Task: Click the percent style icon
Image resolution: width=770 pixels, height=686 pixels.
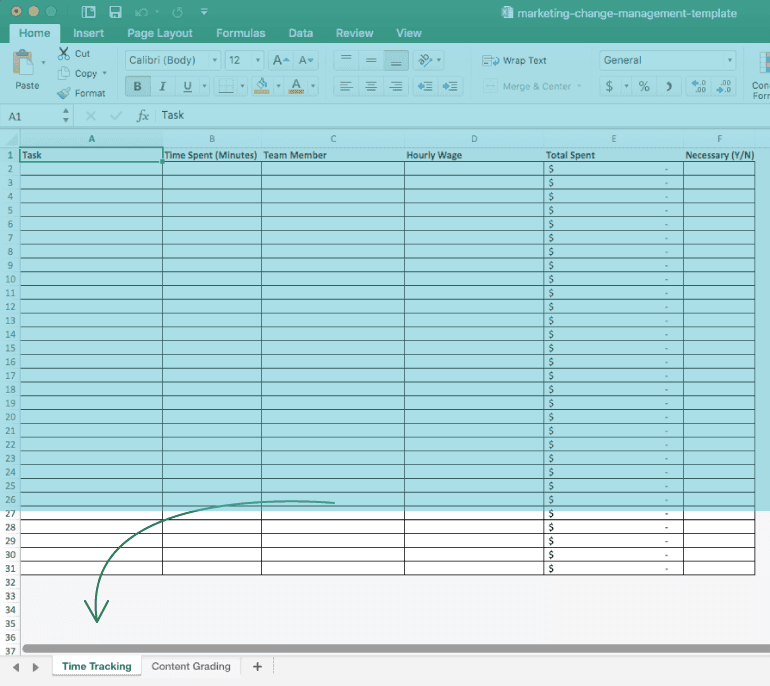Action: point(644,87)
